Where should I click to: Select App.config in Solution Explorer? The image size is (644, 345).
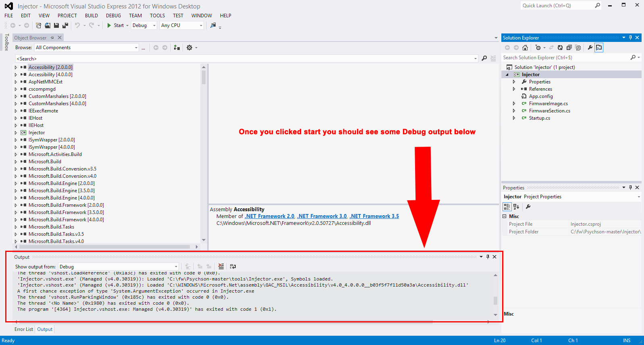click(x=541, y=96)
